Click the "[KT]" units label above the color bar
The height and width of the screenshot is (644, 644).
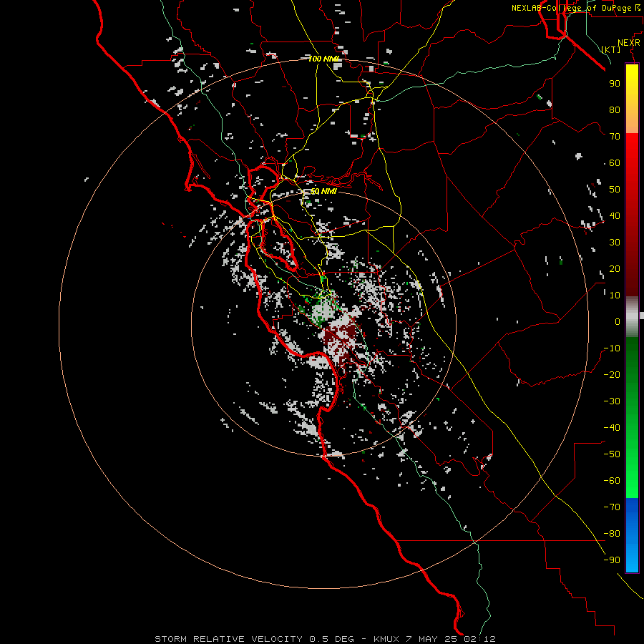pos(610,49)
